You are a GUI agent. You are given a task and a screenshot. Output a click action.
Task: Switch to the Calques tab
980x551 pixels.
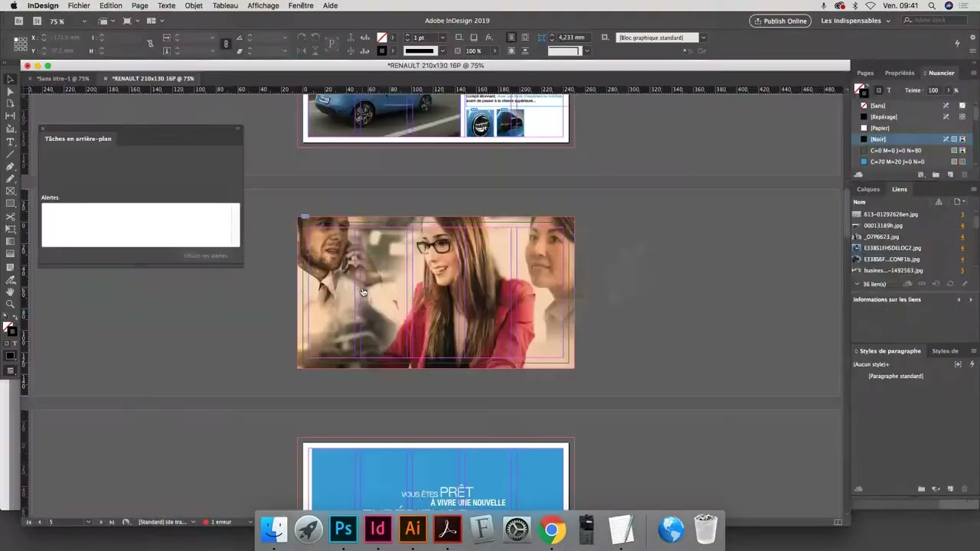[x=868, y=189]
